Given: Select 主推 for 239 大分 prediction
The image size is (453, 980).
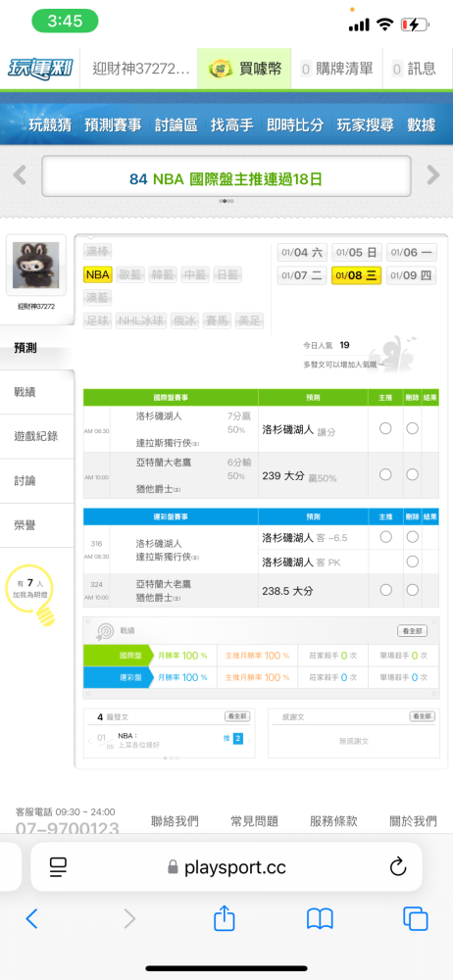Looking at the screenshot, I should (x=385, y=474).
